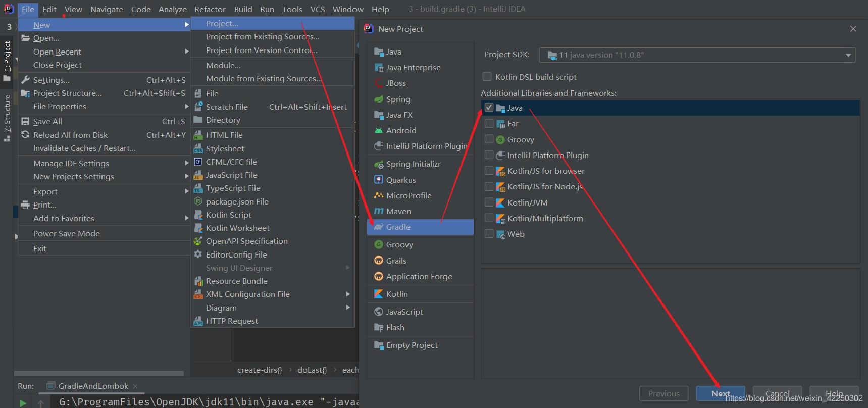Select the Empty Project type
The width and height of the screenshot is (868, 408).
click(420, 345)
